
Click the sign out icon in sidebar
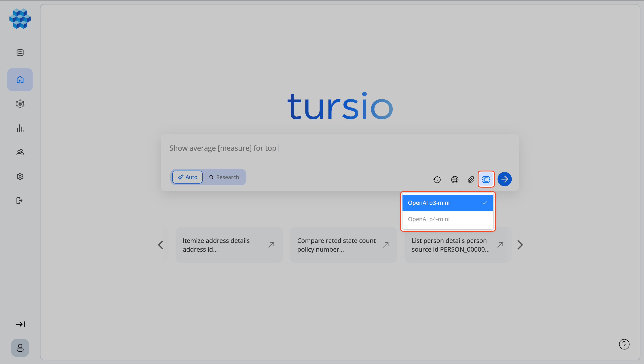pos(20,201)
